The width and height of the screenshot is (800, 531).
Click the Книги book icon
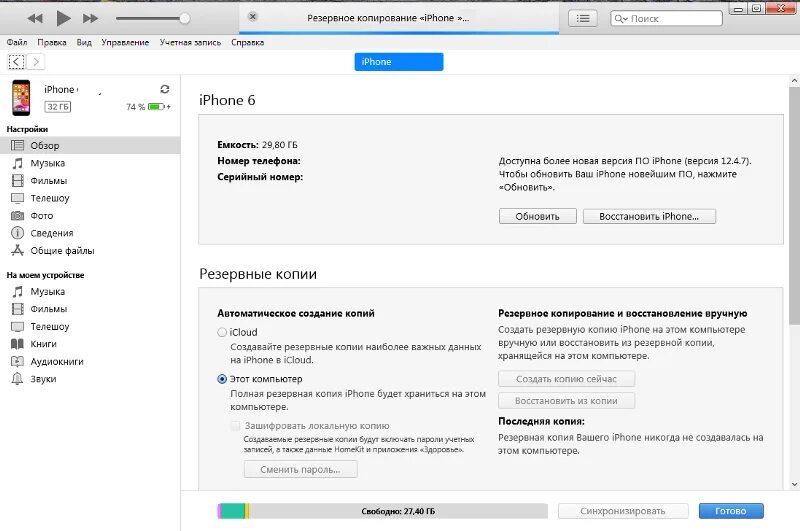17,344
